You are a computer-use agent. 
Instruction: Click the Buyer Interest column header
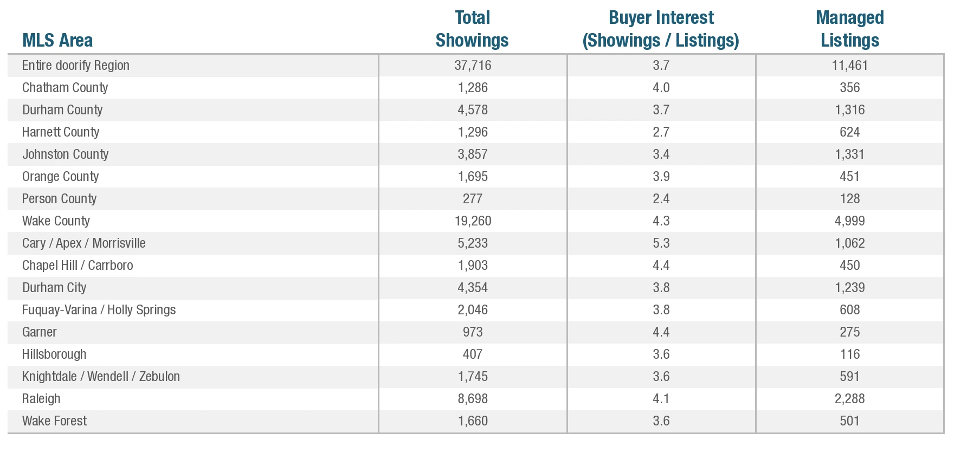661,29
